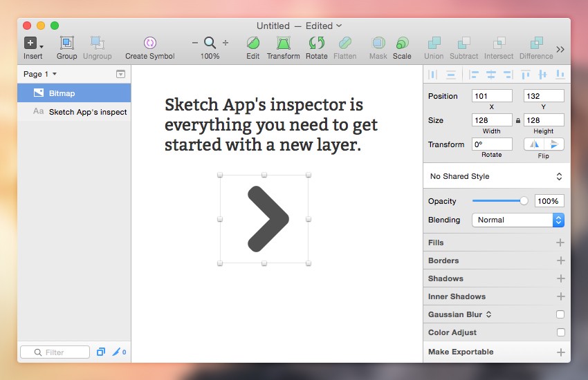Viewport: 588px width, 380px height.
Task: Open the Insert tool in toolbar
Action: 30,44
